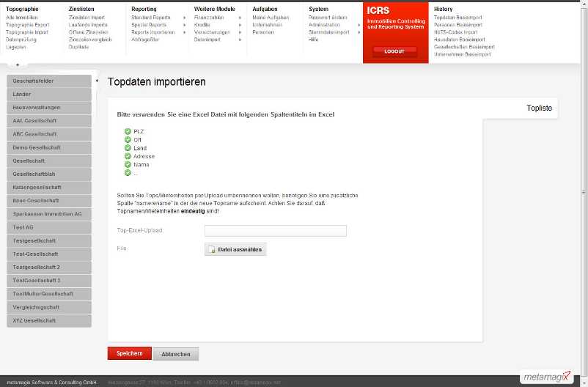The width and height of the screenshot is (588, 387).
Task: Click the LOGOUT button
Action: click(x=394, y=51)
